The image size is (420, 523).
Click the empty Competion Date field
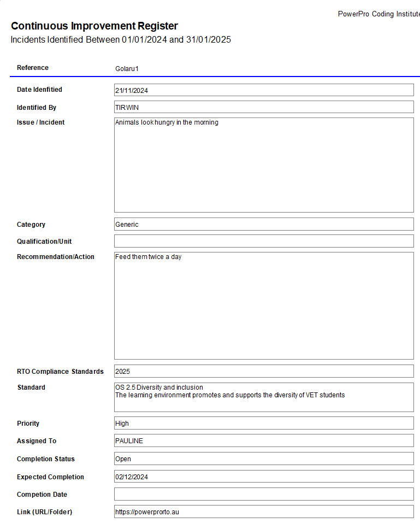[264, 495]
